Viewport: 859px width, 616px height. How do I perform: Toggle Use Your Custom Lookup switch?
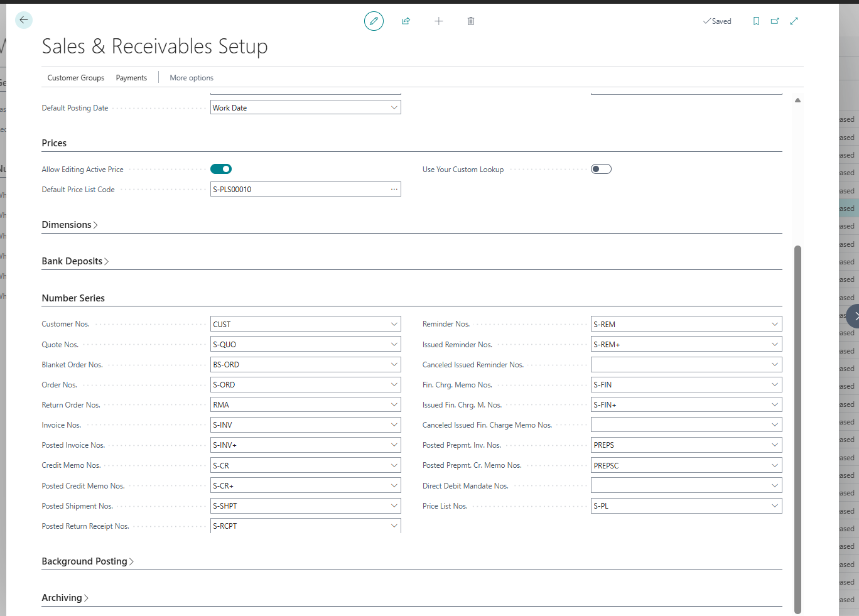pyautogui.click(x=601, y=169)
